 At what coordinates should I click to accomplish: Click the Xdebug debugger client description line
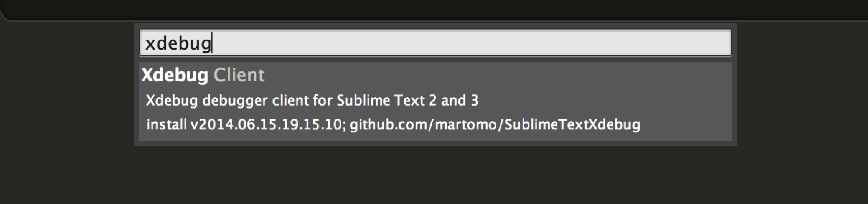[312, 100]
